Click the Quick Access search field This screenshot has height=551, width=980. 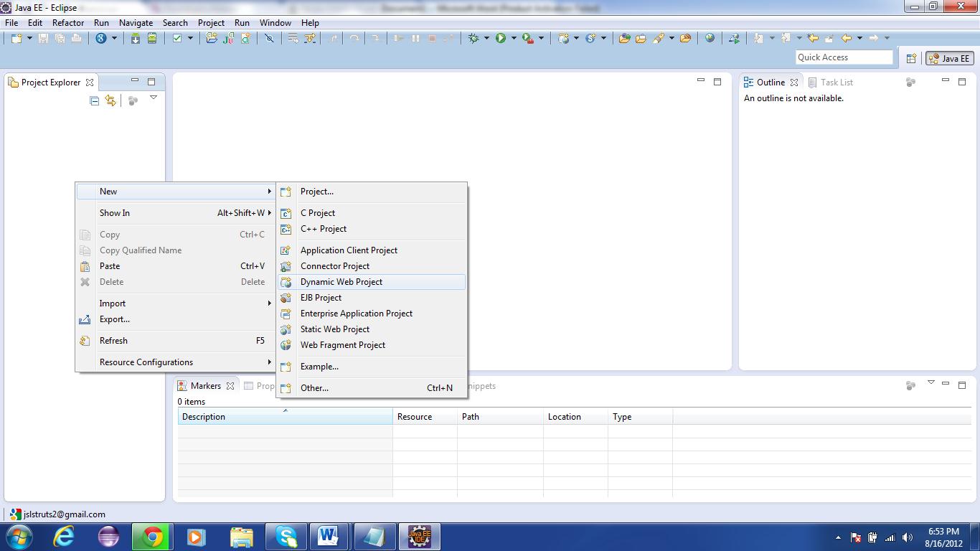(x=844, y=57)
